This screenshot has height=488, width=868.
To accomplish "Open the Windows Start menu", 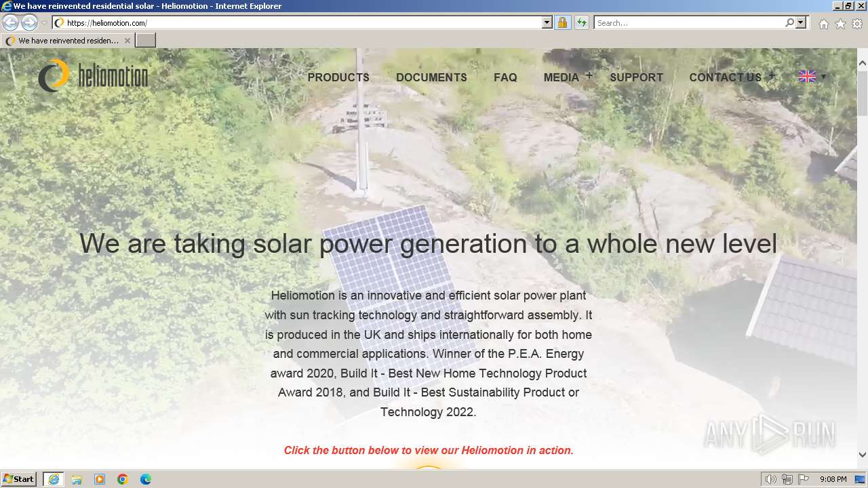I will (x=18, y=479).
